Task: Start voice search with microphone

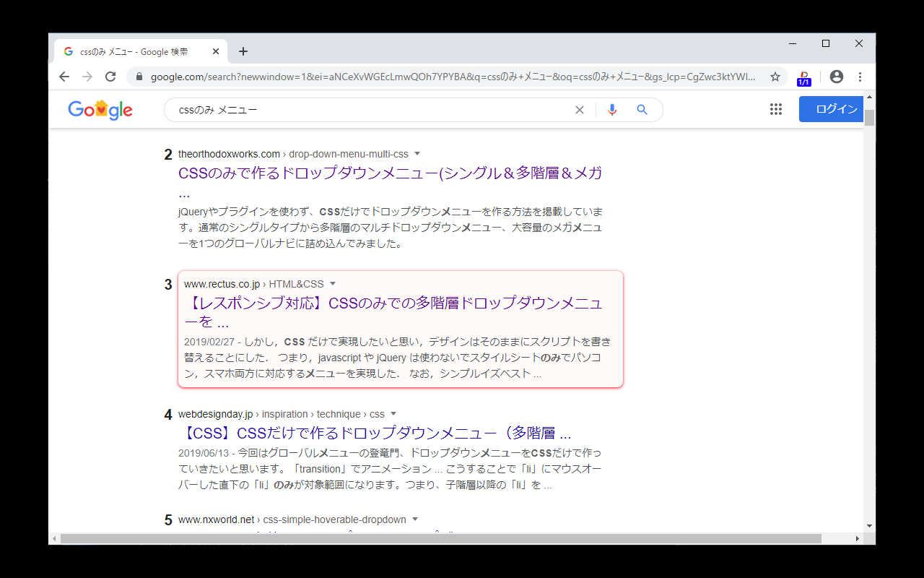Action: pos(612,110)
